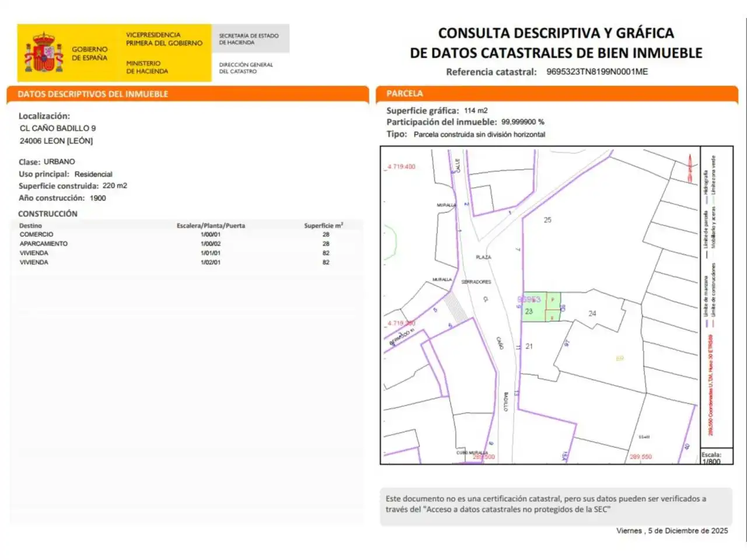Click the map legend strip on right
This screenshot has height=560, width=747.
click(x=717, y=296)
